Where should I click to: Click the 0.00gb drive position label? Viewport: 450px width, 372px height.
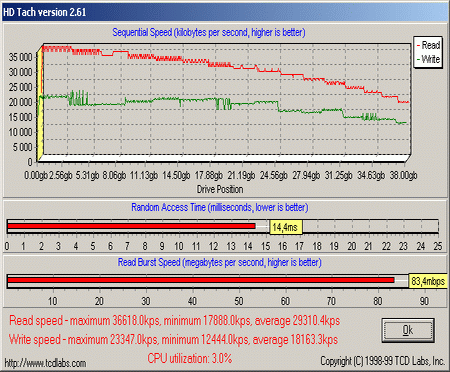tap(36, 175)
